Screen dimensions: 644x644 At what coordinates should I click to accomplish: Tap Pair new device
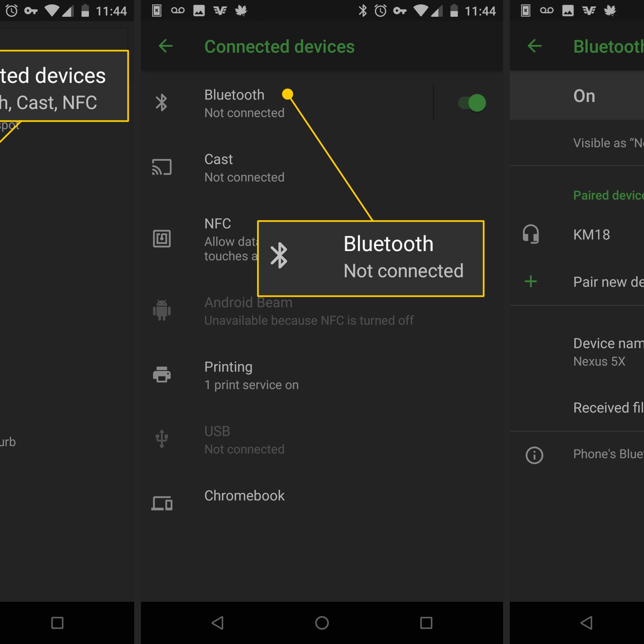click(608, 282)
